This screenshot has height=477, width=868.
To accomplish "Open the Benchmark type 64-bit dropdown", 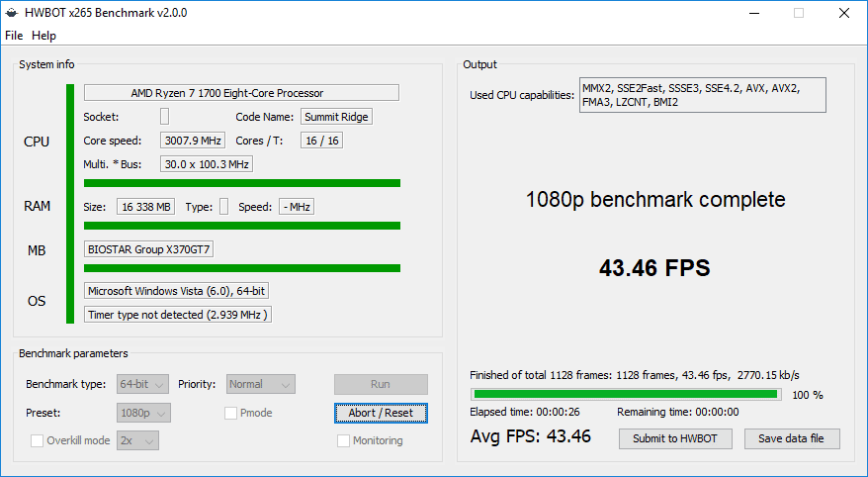I will point(142,384).
